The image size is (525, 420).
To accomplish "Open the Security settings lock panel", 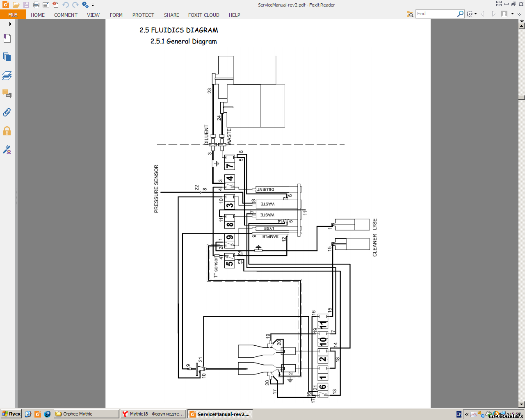I will pos(7,131).
